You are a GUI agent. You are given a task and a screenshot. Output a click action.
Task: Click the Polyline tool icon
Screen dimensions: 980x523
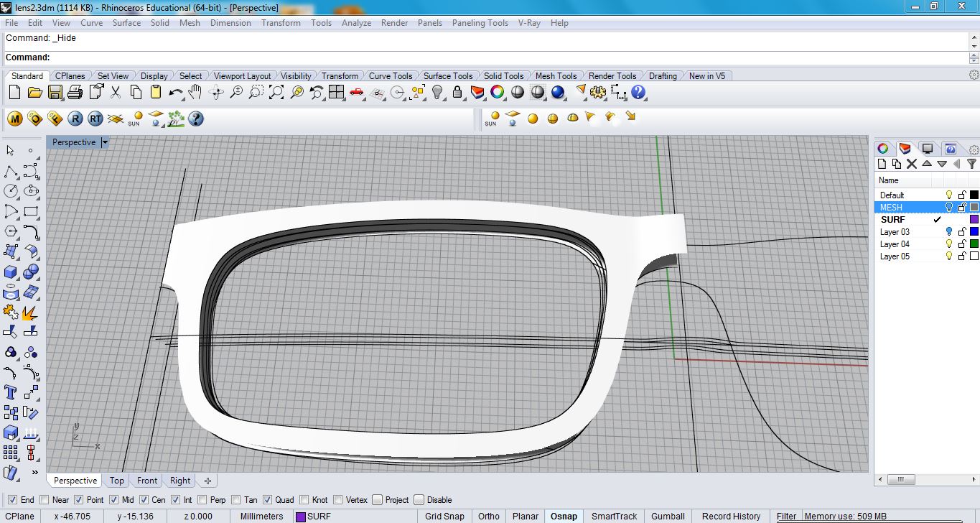pyautogui.click(x=11, y=172)
